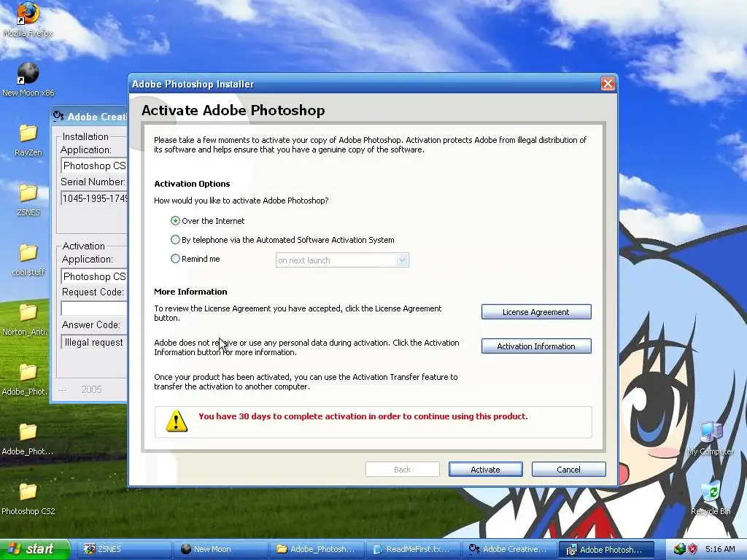The width and height of the screenshot is (747, 560).
Task: Switch to Adobe Creative... taskbar item
Action: pos(510,549)
